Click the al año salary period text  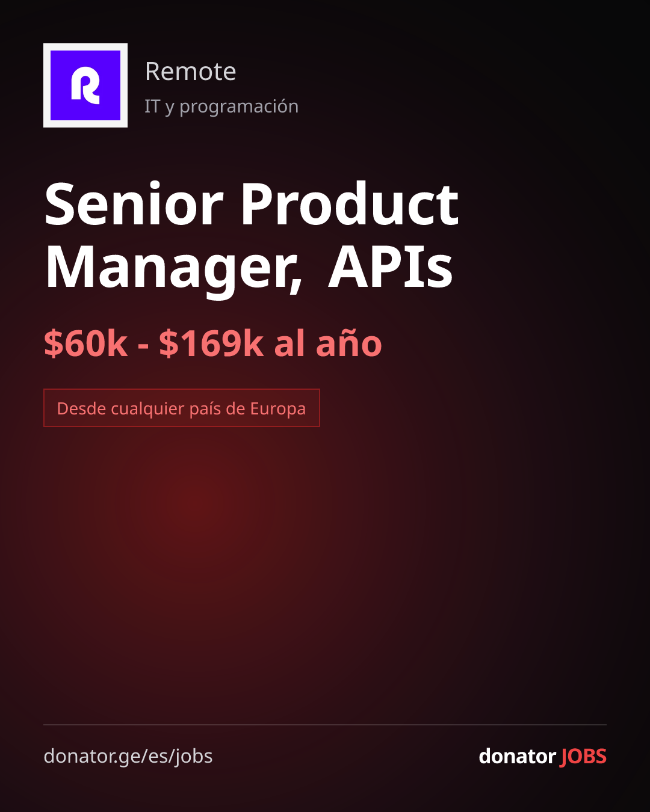tap(328, 343)
